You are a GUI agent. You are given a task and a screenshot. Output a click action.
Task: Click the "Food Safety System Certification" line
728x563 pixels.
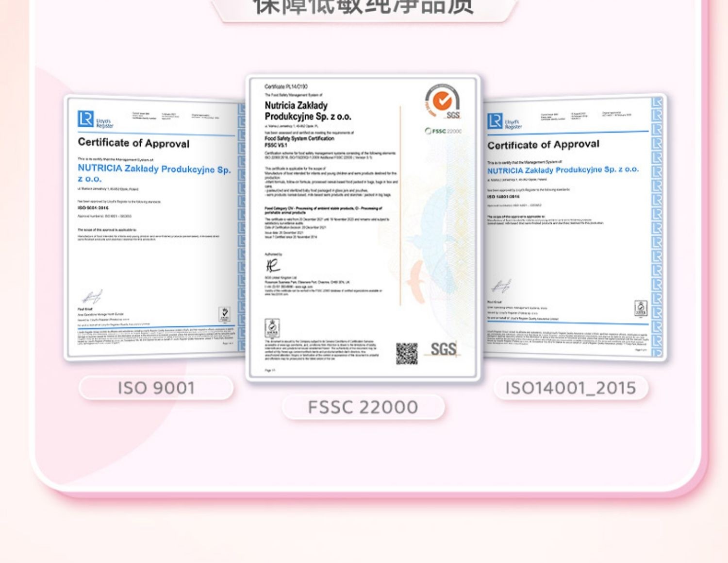[299, 138]
